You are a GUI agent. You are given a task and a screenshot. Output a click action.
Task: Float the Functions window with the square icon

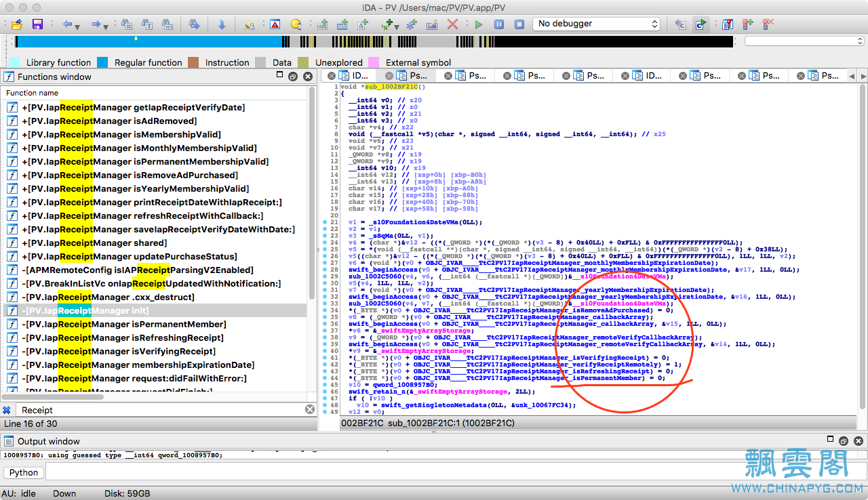pyautogui.click(x=279, y=76)
